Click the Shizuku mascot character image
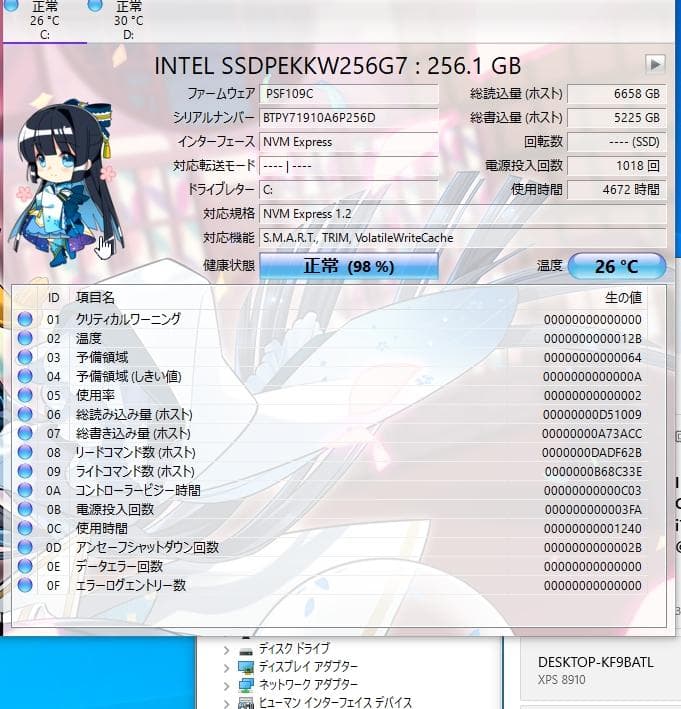681x709 pixels. tap(66, 183)
